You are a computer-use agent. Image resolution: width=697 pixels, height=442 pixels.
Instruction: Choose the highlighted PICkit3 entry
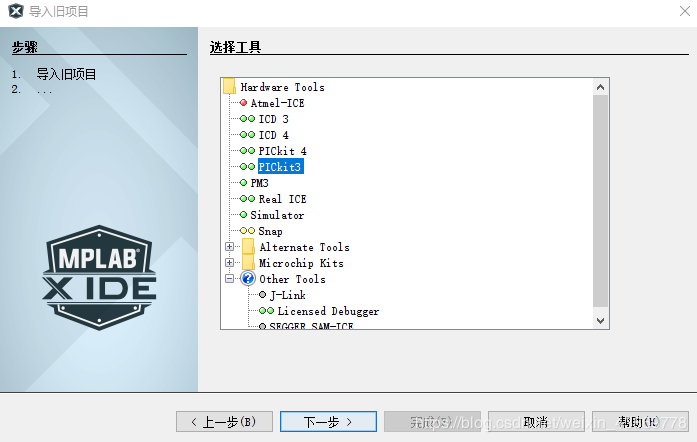(x=280, y=167)
